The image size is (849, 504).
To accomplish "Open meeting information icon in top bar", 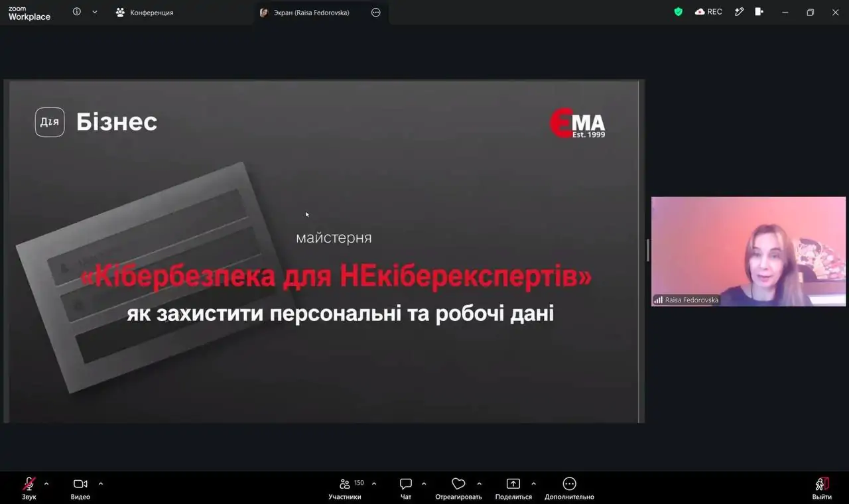I will tap(77, 12).
